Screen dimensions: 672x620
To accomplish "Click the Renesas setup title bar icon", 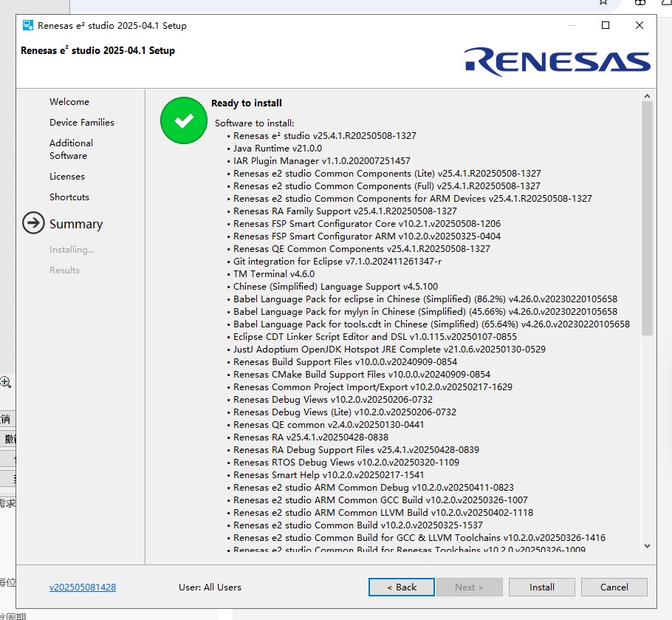I will click(28, 25).
